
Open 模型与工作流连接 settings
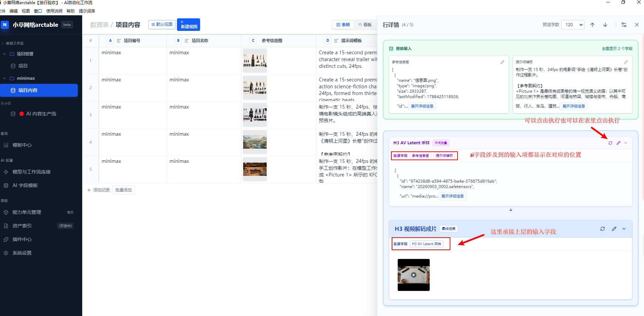[31, 172]
